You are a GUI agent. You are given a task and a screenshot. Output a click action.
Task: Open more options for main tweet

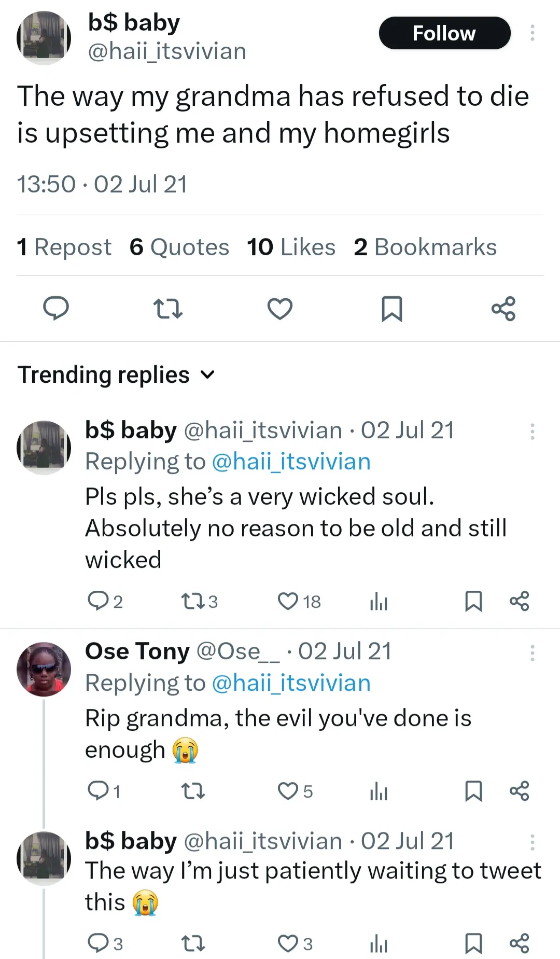532,33
